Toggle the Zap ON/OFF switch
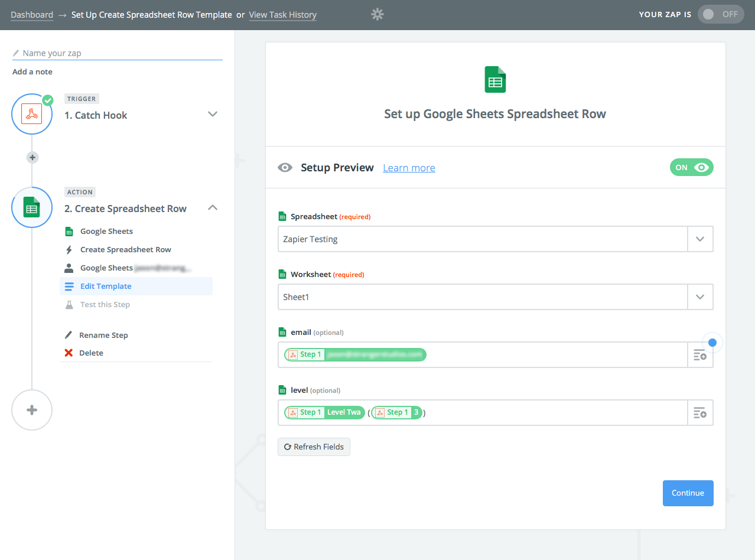Viewport: 755px width, 560px height. click(x=720, y=14)
